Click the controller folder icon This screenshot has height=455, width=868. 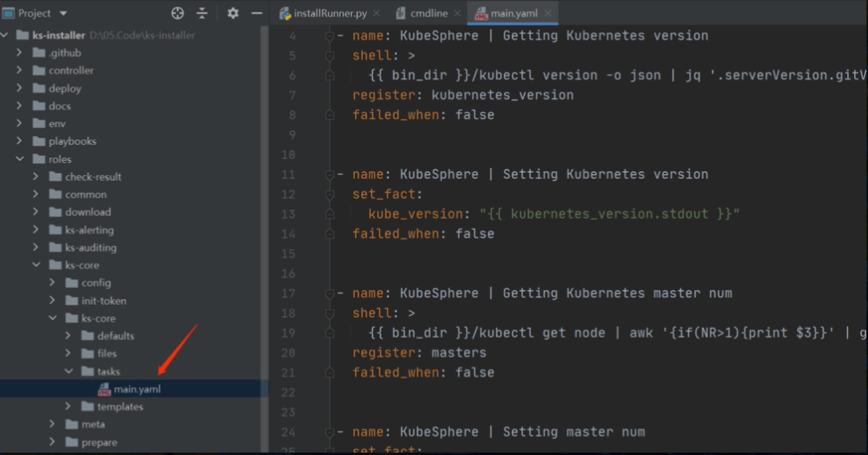coord(39,70)
